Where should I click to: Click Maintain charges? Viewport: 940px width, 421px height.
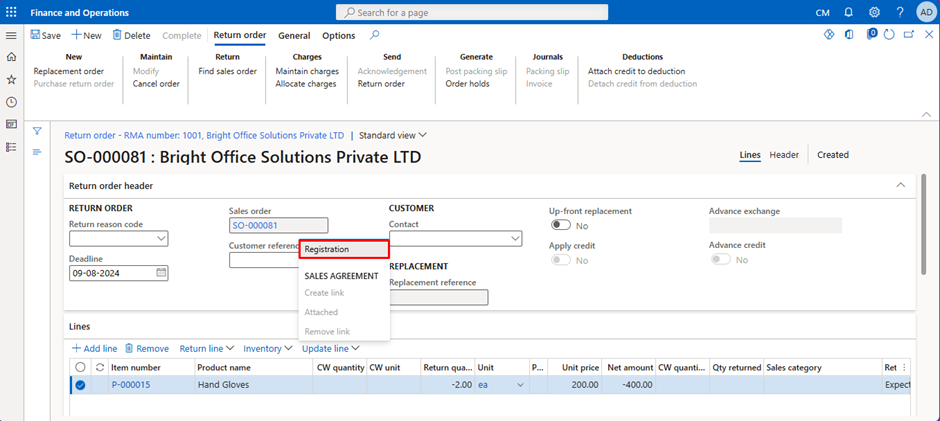[307, 71]
